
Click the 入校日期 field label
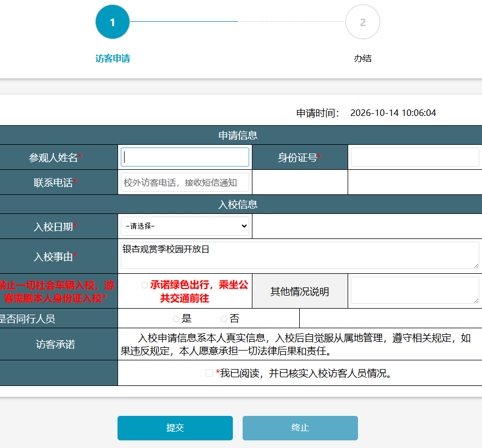pyautogui.click(x=55, y=226)
